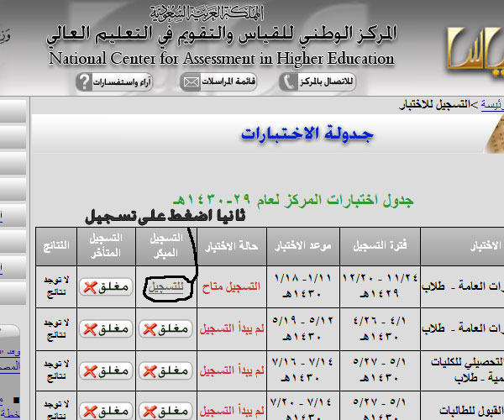
Task: Click the registration period 4/1 - 4/26 cell
Action: coord(380,328)
